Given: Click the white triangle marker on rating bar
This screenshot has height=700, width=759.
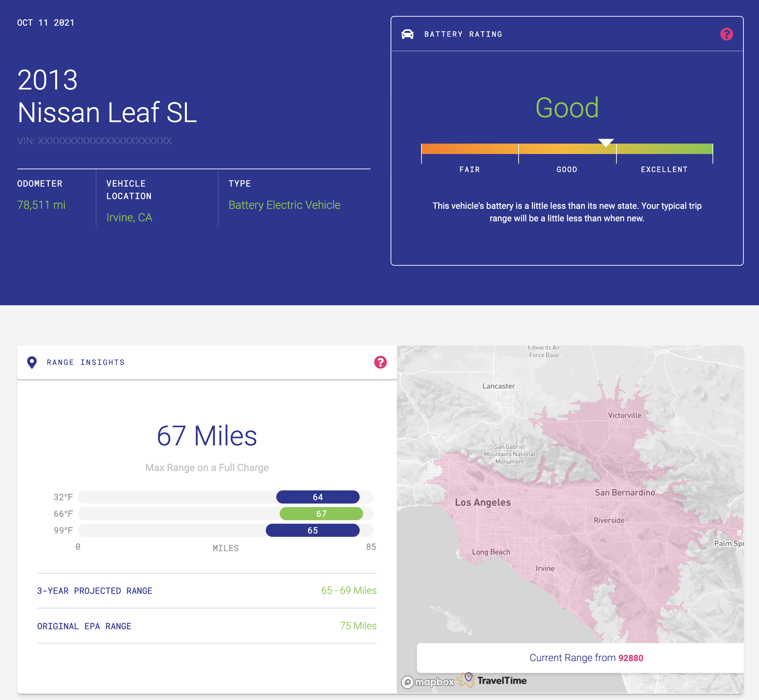Looking at the screenshot, I should point(606,143).
